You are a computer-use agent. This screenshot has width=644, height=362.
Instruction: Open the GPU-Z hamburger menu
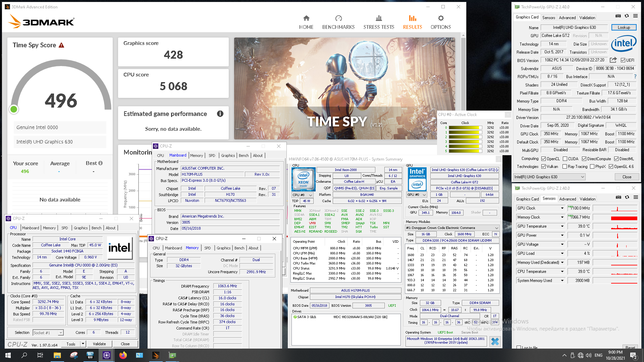click(635, 16)
